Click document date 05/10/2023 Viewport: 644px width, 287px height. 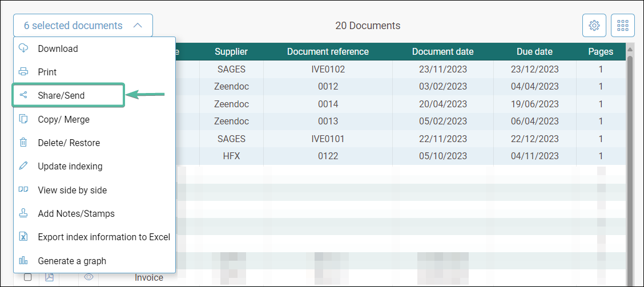[x=443, y=156]
